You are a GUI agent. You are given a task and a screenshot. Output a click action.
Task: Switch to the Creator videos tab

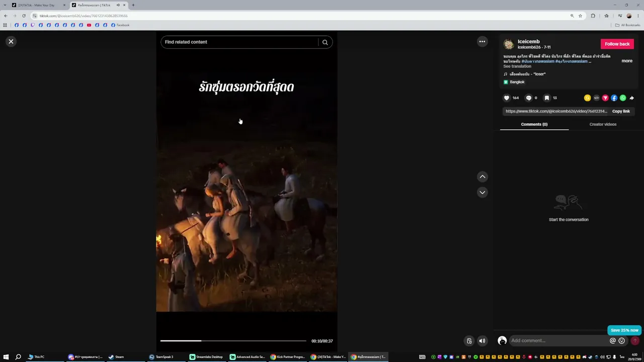[x=603, y=124]
